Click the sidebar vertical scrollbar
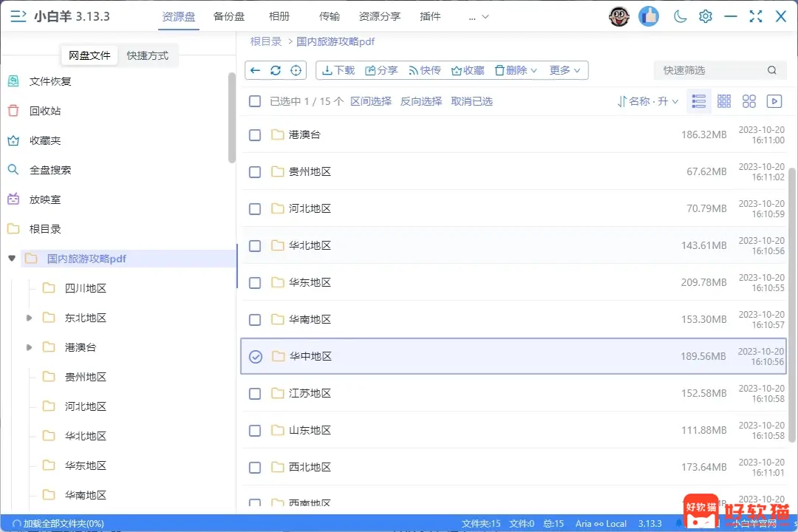The image size is (798, 532). point(232,117)
